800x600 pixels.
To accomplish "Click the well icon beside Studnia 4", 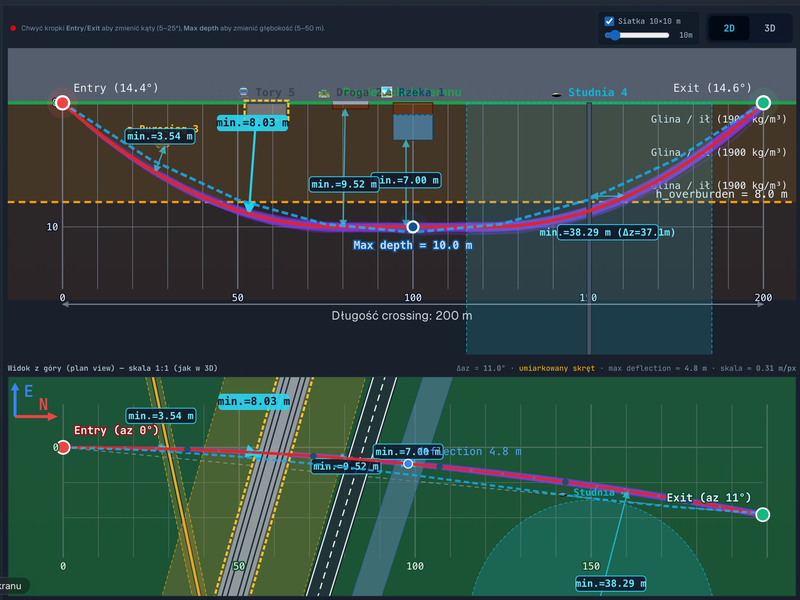I will 557,94.
